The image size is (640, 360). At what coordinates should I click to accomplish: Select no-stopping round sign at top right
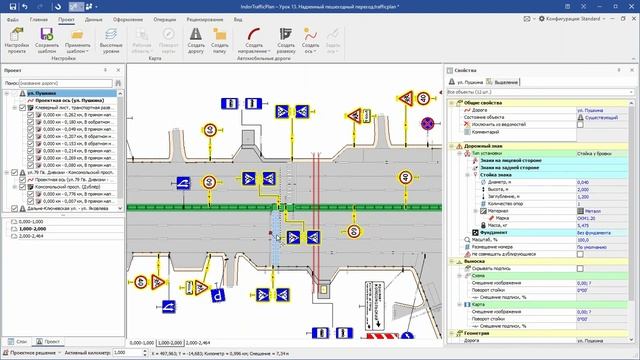[427, 123]
